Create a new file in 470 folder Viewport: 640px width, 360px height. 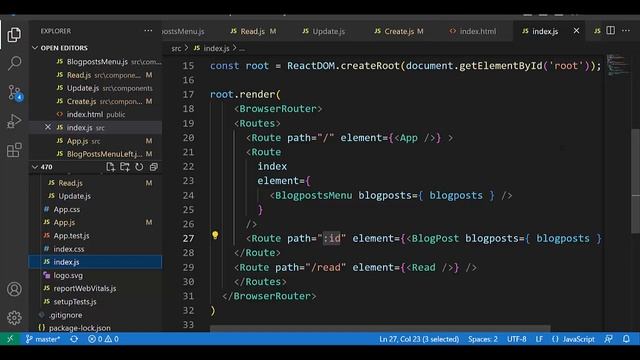tap(110, 167)
